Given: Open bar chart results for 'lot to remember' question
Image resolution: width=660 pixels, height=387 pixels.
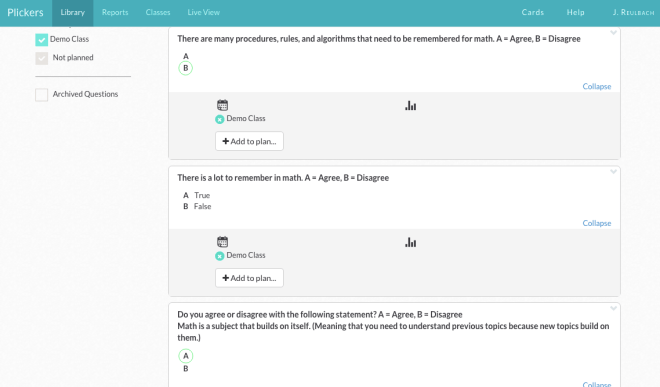Looking at the screenshot, I should click(x=410, y=243).
